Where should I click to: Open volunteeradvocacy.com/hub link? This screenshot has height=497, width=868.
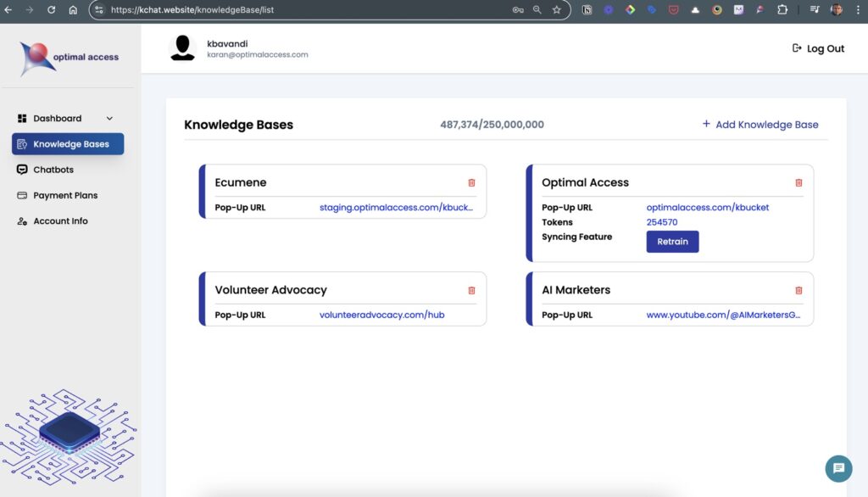(x=382, y=315)
